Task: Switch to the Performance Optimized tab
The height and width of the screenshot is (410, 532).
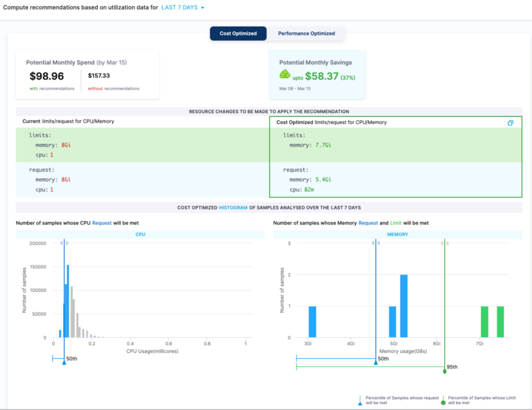Action: coord(306,33)
